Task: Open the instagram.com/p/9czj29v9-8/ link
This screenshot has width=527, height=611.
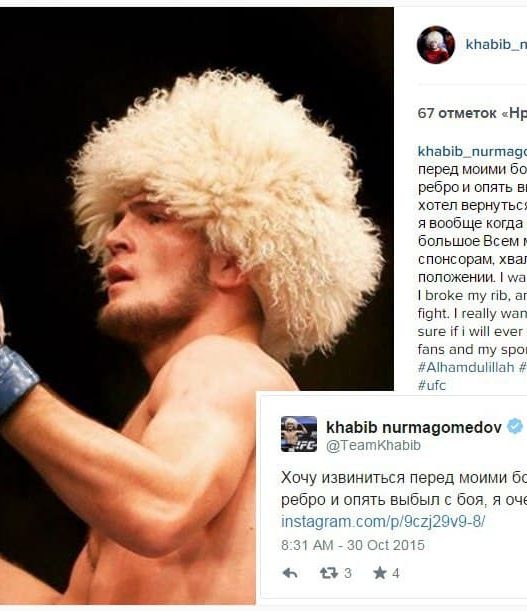Action: 383,521
